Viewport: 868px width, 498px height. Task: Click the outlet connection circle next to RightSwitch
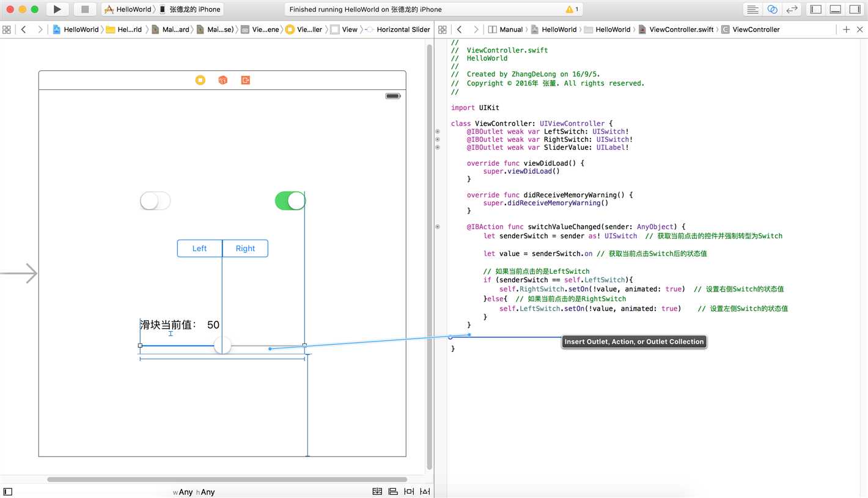pos(437,139)
